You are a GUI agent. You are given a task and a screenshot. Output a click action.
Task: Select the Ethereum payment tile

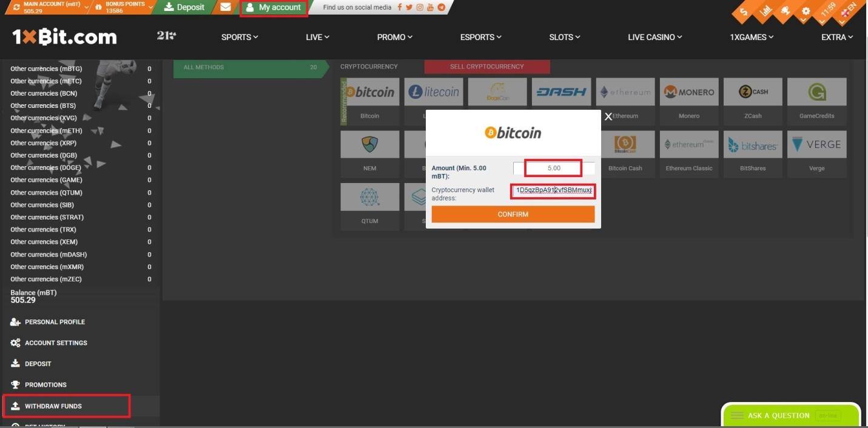(x=625, y=101)
